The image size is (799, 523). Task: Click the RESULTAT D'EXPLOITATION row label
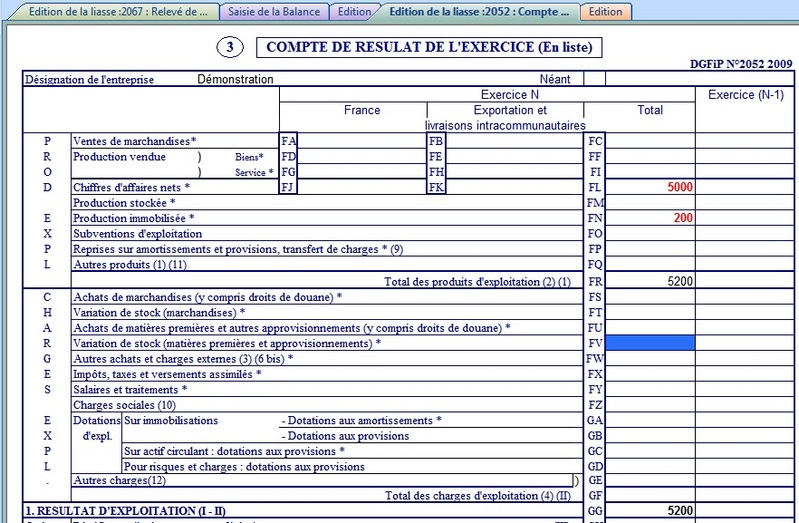(125, 511)
